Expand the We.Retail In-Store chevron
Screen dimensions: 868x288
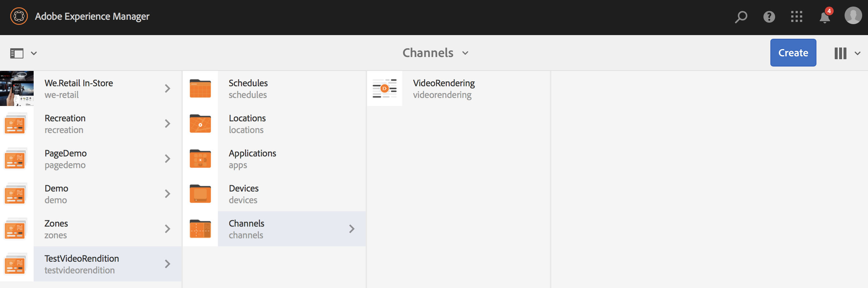pos(167,88)
